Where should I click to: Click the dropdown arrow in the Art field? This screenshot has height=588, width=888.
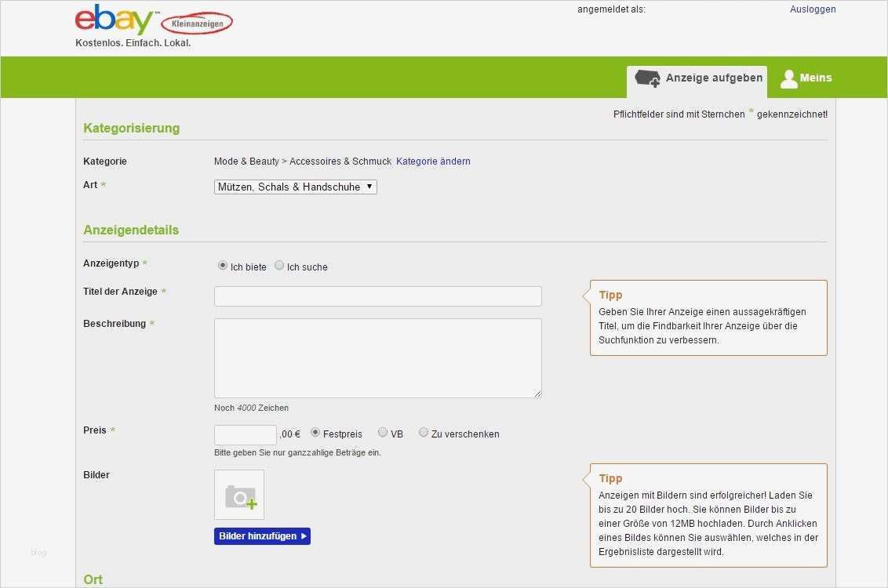pyautogui.click(x=369, y=187)
